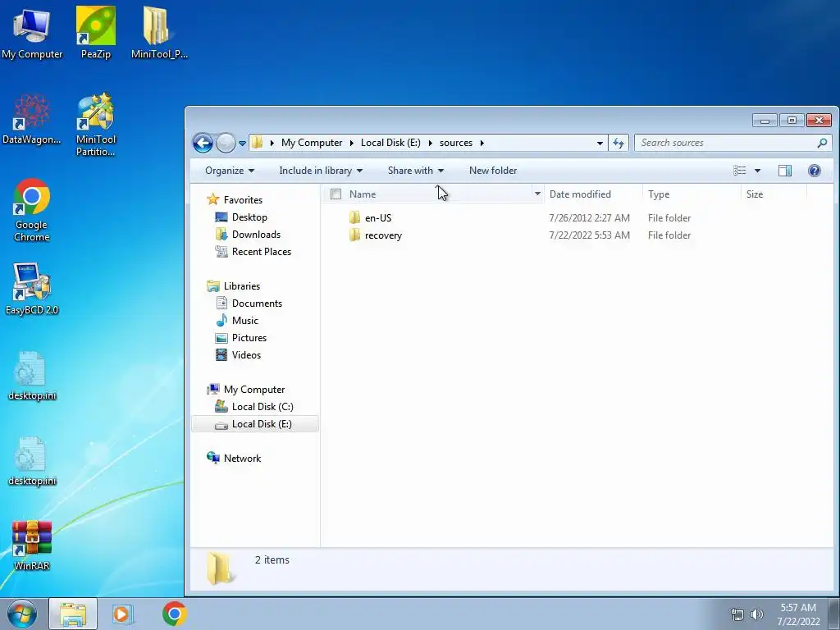Viewport: 840px width, 630px height.
Task: Toggle the select-all checkbox in Name header
Action: click(x=336, y=194)
